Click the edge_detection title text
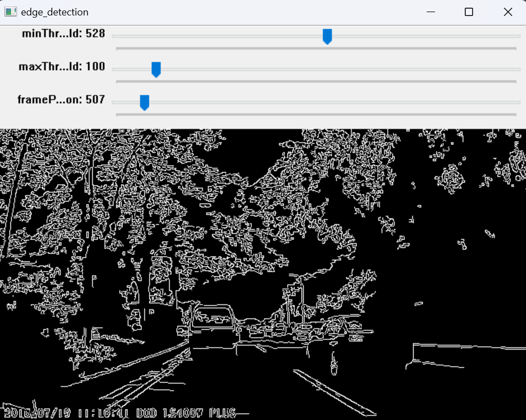The height and width of the screenshot is (420, 526). tap(55, 12)
